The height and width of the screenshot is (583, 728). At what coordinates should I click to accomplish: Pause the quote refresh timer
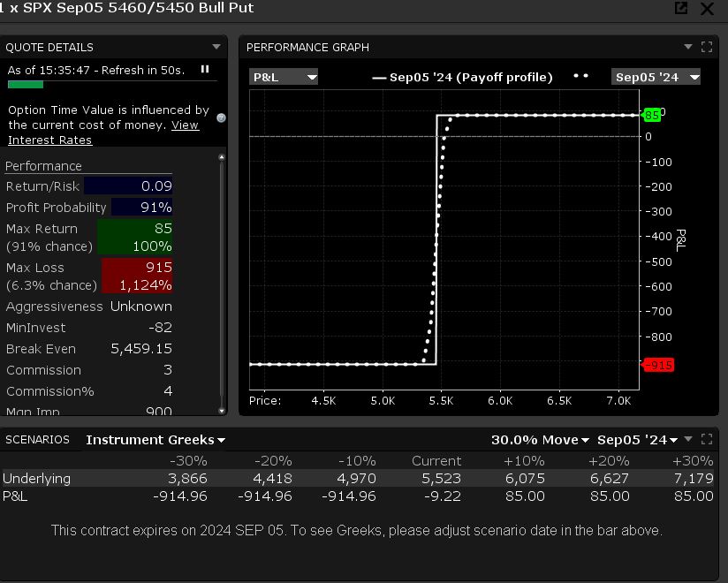pyautogui.click(x=205, y=69)
